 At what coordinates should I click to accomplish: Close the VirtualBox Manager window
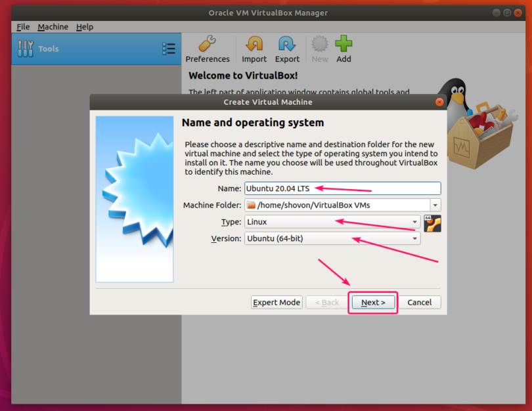(518, 13)
